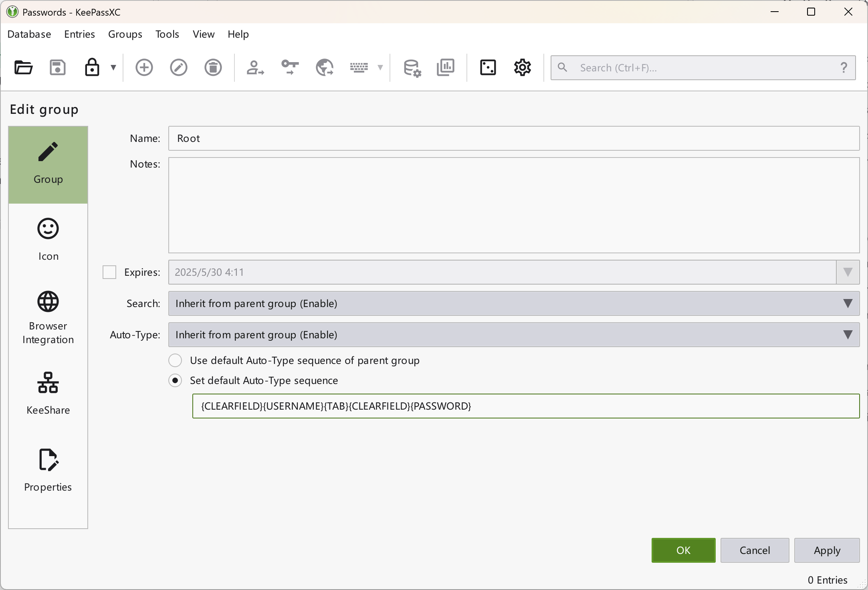Click the Edit entry pencil circle icon
Screen dimensions: 868x590
click(179, 67)
